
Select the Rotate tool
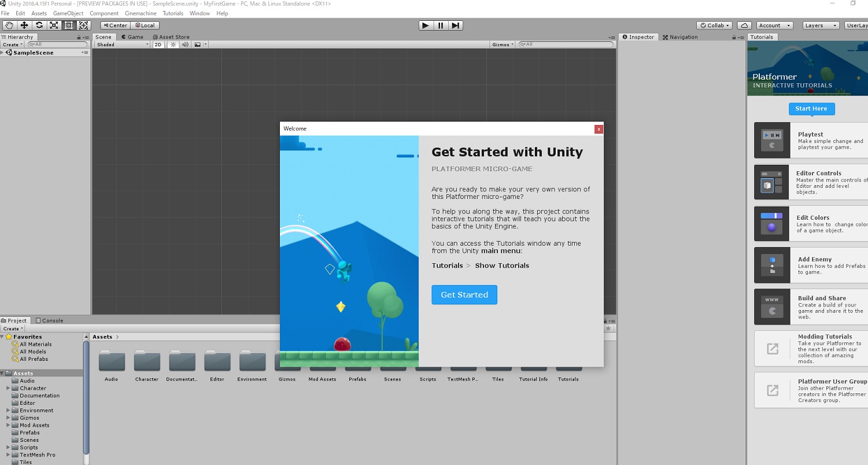pos(39,25)
